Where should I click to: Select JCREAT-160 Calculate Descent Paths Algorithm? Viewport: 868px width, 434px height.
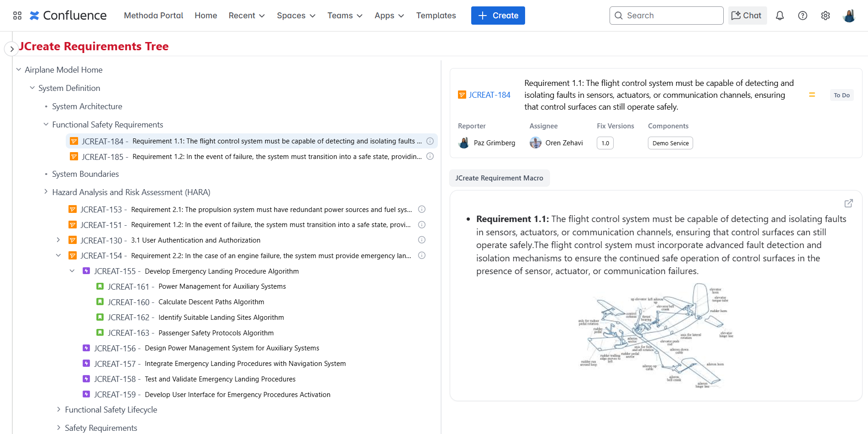point(186,302)
